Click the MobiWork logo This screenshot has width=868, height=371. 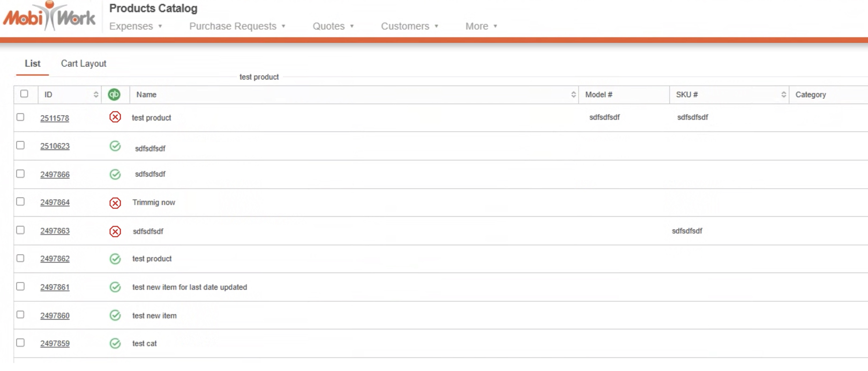click(x=49, y=17)
